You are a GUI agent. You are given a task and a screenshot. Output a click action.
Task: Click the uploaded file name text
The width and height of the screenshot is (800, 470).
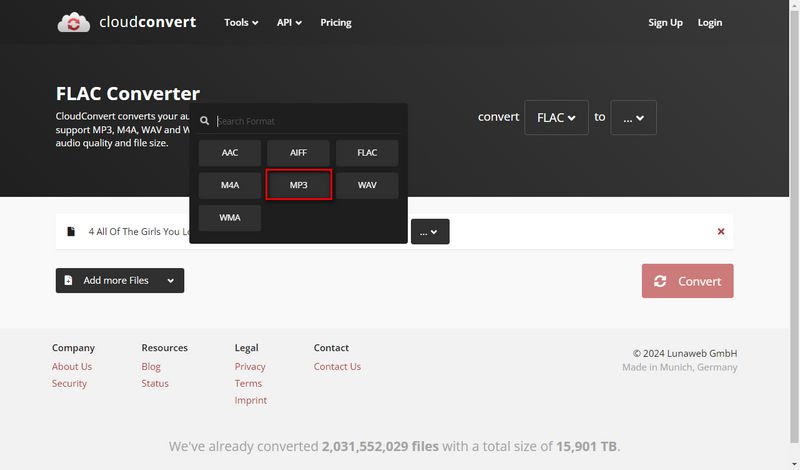(x=139, y=232)
